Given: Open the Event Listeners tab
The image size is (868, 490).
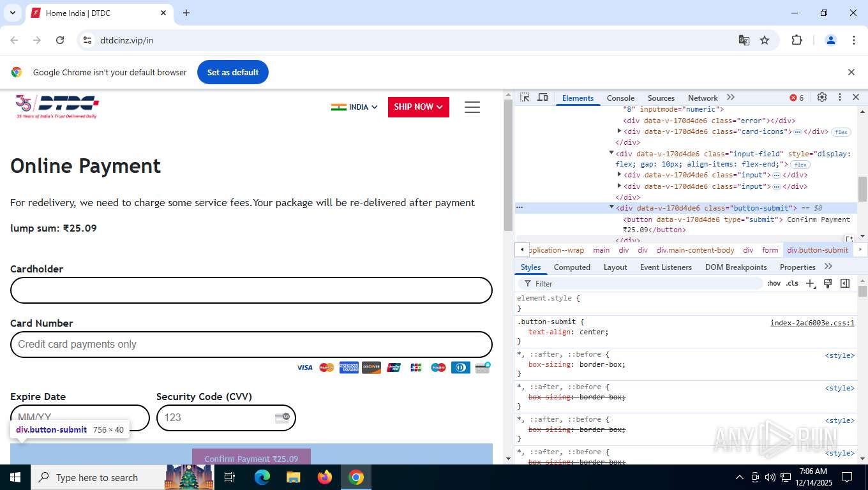Looking at the screenshot, I should click(x=666, y=267).
